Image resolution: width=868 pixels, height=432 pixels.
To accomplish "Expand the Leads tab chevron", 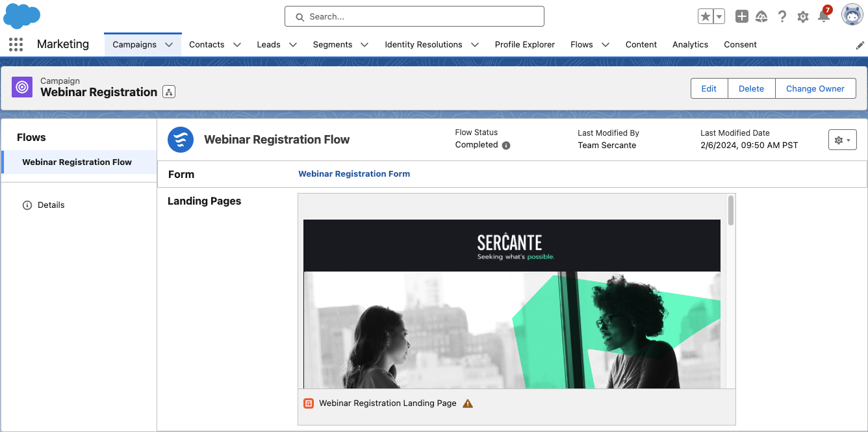I will pos(293,45).
